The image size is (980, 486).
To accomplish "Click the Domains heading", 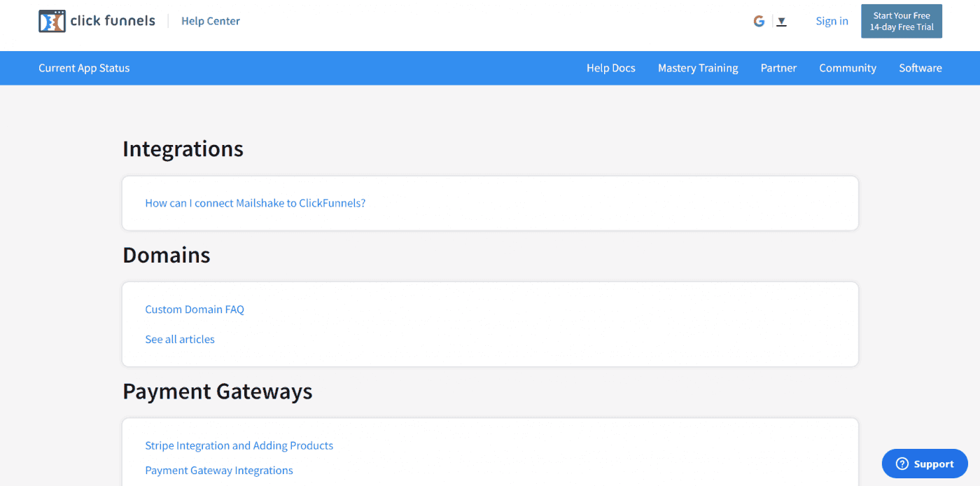I will (167, 255).
